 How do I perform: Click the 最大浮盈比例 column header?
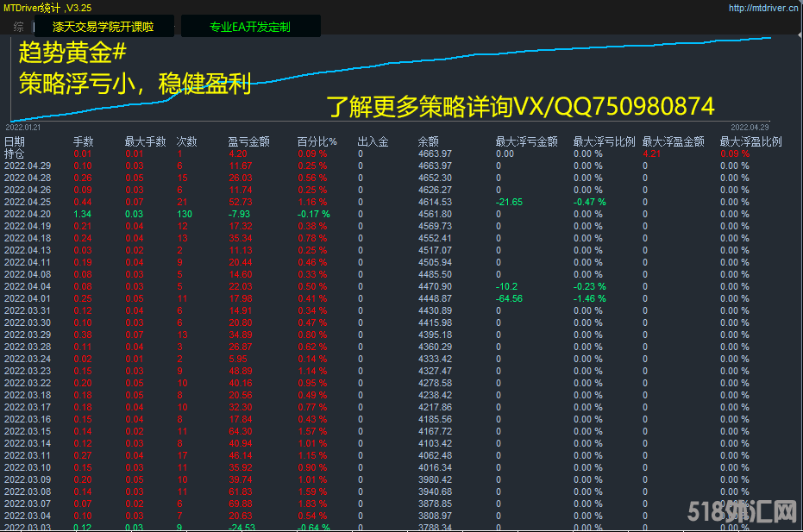(x=750, y=141)
